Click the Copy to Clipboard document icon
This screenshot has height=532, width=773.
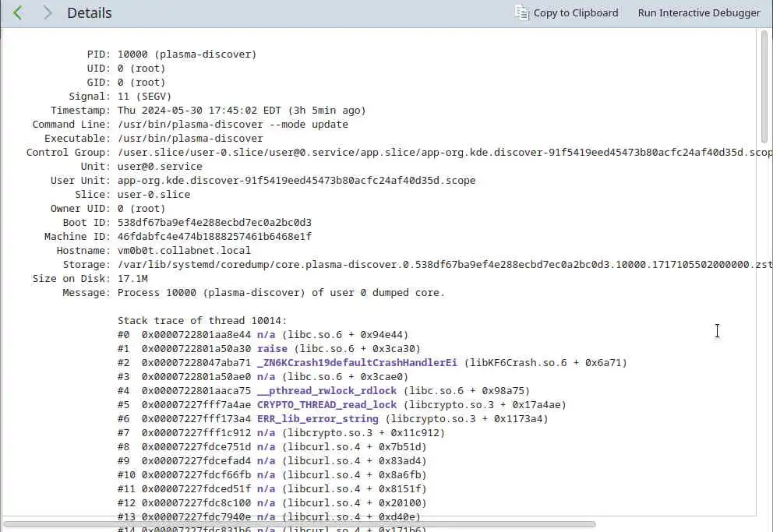(x=521, y=12)
